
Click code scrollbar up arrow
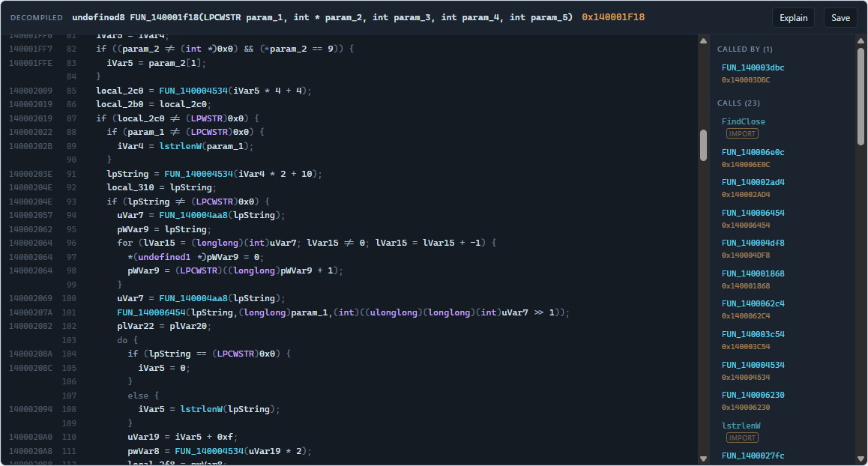pyautogui.click(x=703, y=41)
